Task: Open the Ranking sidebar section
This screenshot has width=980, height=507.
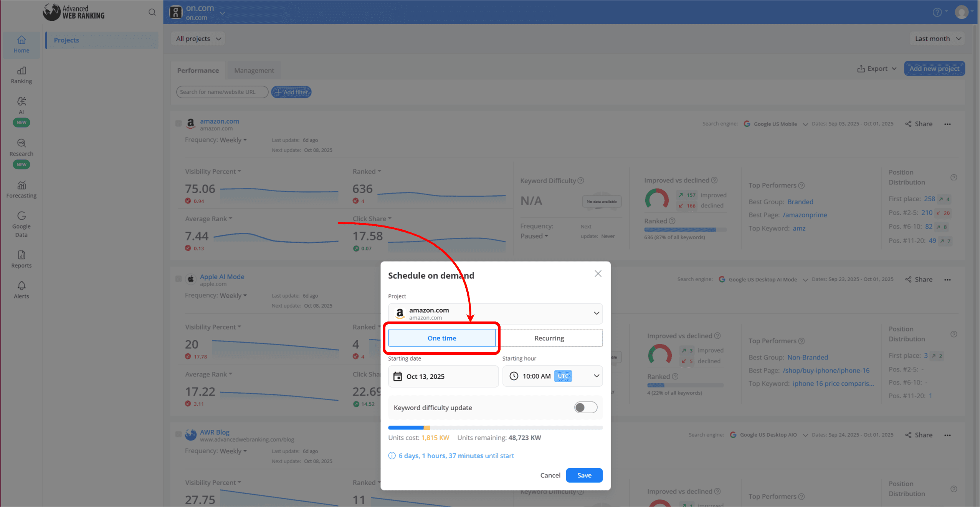Action: [21, 75]
